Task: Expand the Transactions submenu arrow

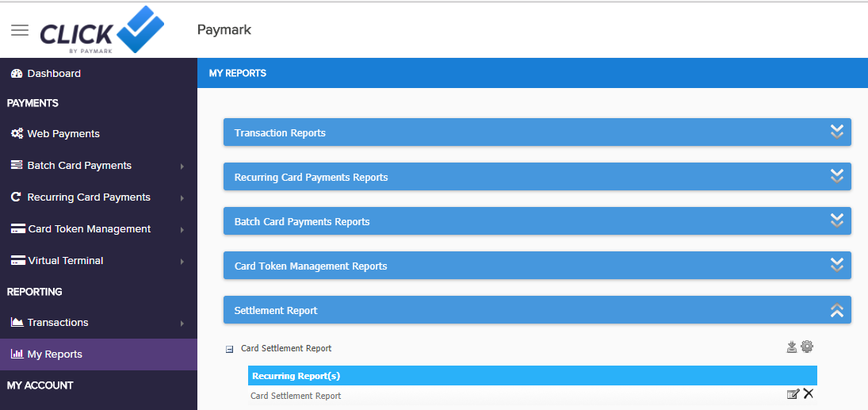Action: point(182,324)
